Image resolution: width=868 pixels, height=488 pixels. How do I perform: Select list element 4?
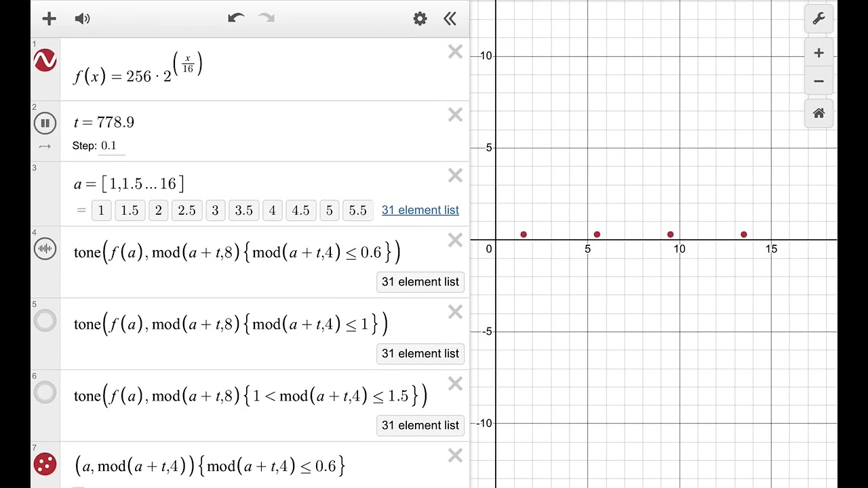tap(272, 210)
